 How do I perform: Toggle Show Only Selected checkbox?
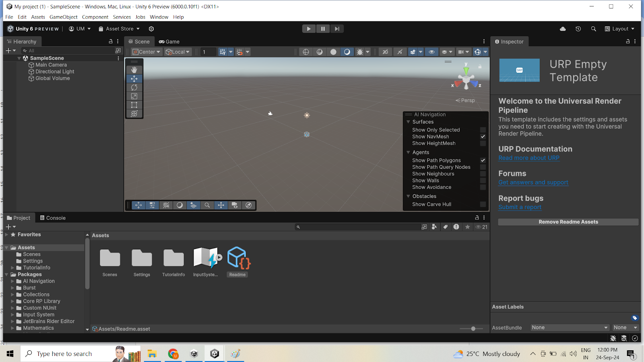[483, 130]
